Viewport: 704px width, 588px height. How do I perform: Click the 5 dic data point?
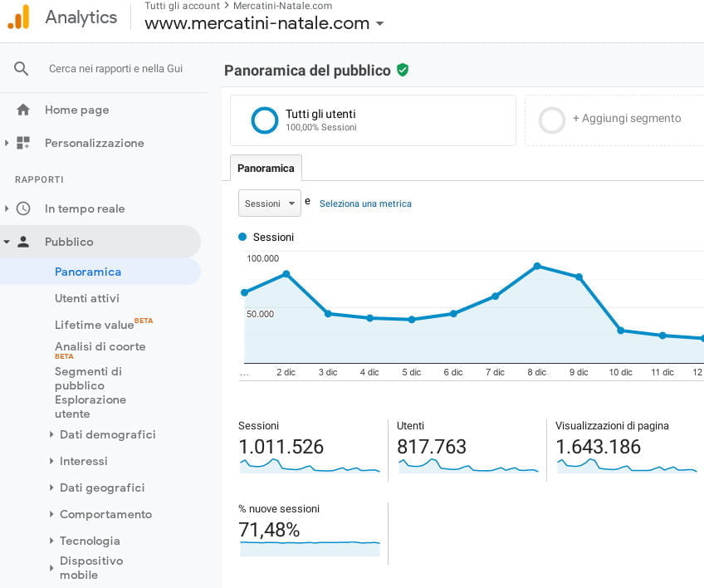pyautogui.click(x=412, y=320)
